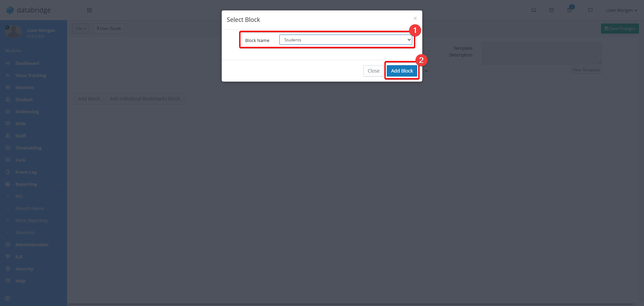The width and height of the screenshot is (644, 306).
Task: Click the Add Block button in dialog
Action: (x=402, y=71)
